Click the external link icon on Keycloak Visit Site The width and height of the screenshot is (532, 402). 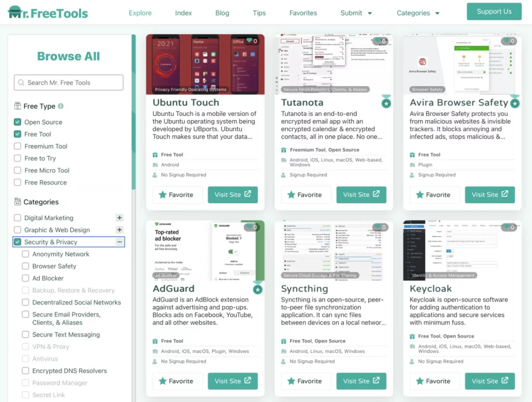pos(505,380)
